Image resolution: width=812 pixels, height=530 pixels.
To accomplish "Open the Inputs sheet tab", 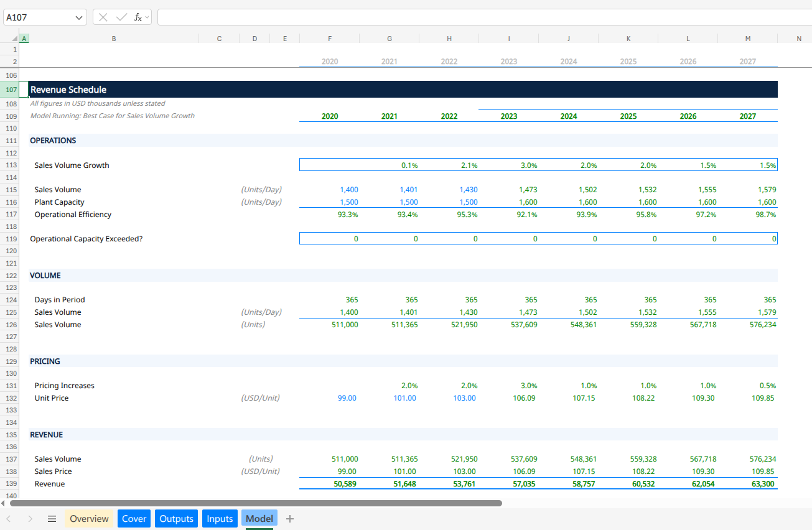I will point(220,519).
